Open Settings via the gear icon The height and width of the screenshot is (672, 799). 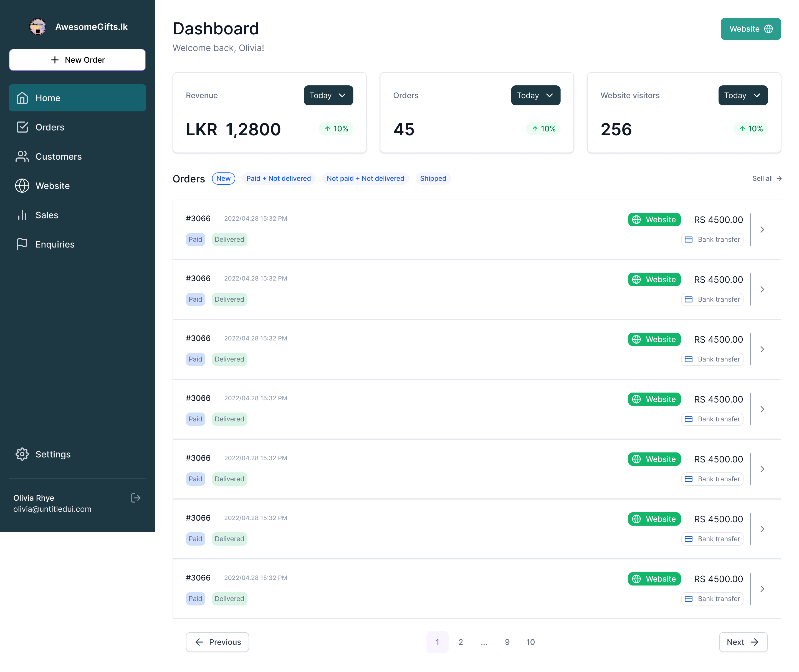click(22, 454)
